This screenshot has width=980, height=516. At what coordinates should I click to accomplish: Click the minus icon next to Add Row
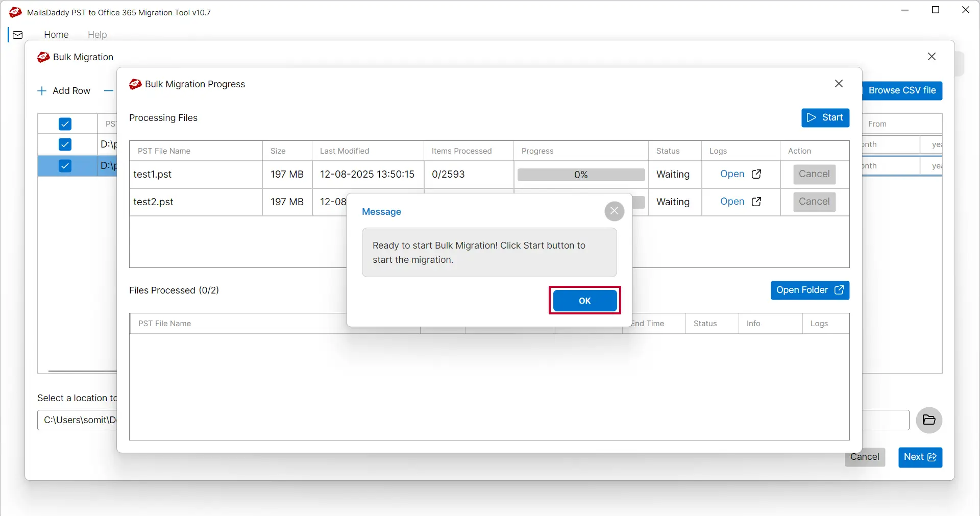[x=108, y=91]
